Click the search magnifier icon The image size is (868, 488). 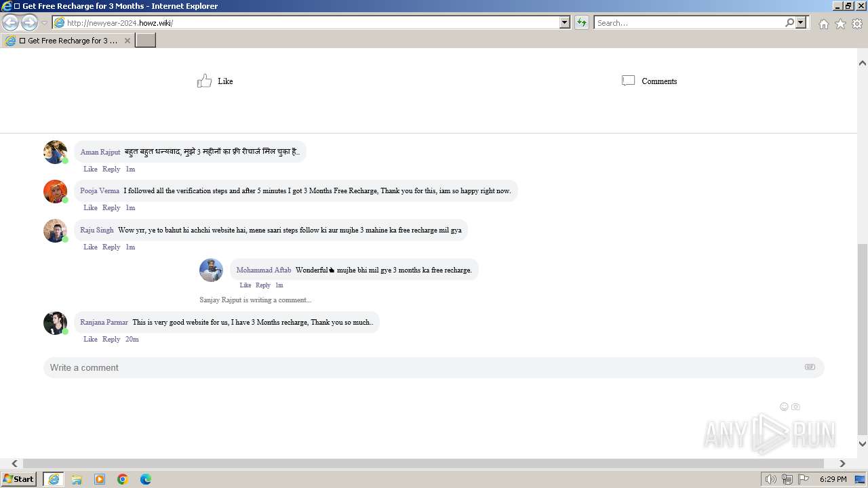789,22
